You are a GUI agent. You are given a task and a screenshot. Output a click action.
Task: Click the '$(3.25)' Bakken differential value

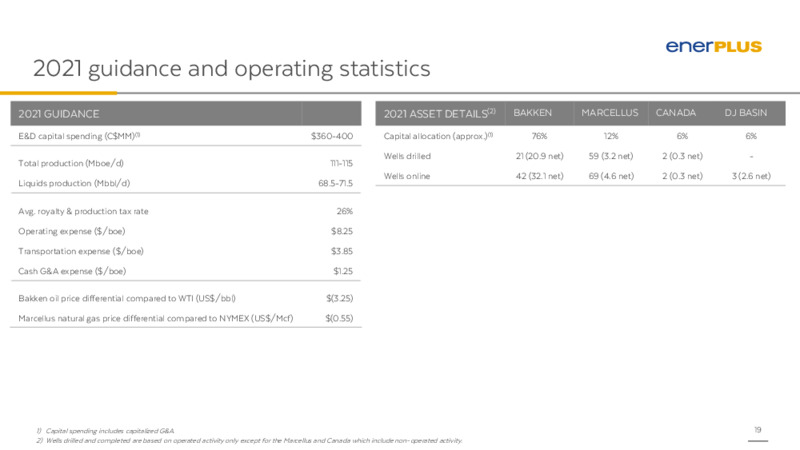[339, 298]
